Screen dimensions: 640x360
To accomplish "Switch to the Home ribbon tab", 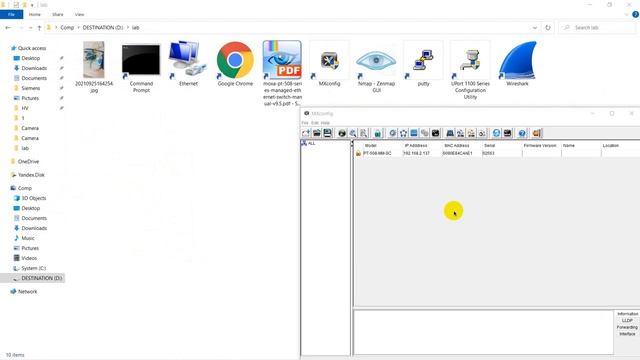I will 35,14.
